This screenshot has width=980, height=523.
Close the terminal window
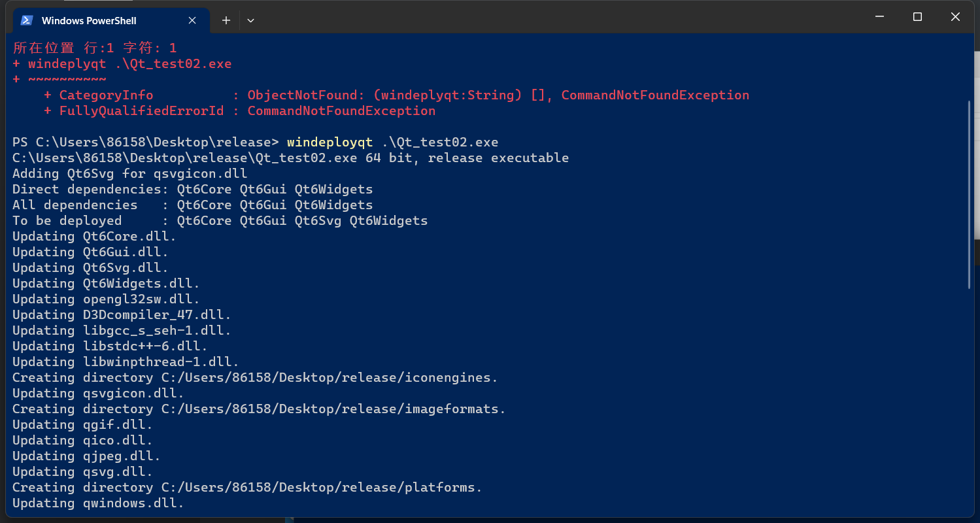[x=955, y=17]
